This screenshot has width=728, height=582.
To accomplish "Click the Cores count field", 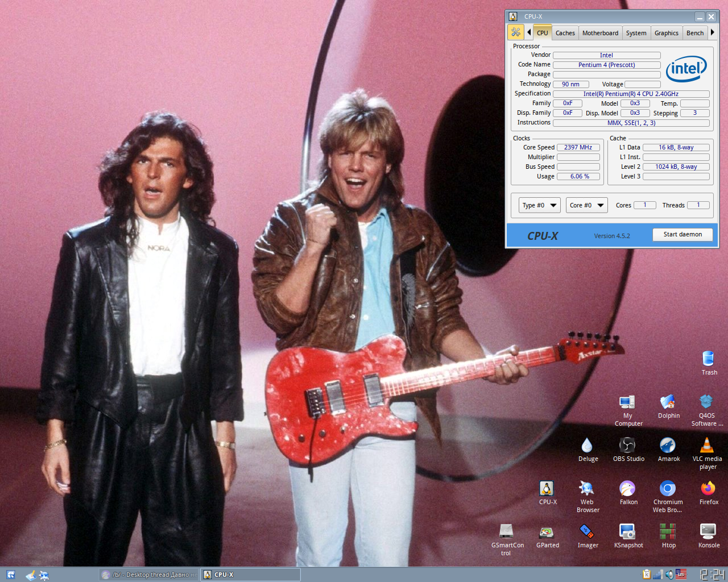I will click(645, 205).
